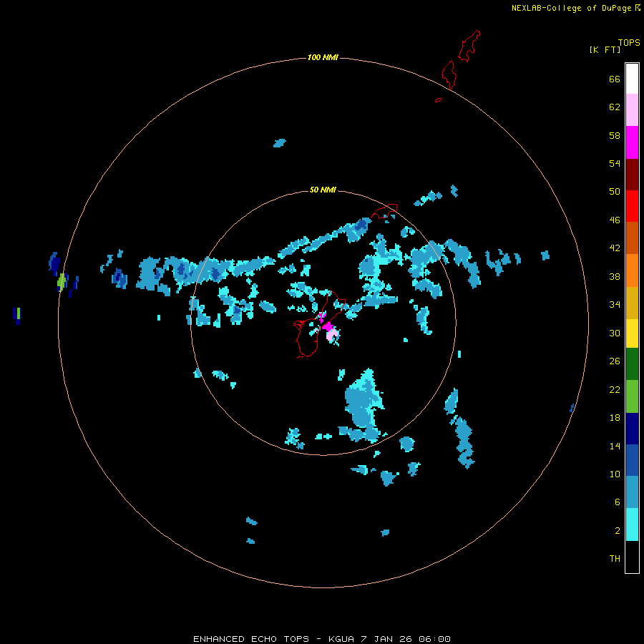
Task: Click the 62 legend value label
Action: pos(615,107)
